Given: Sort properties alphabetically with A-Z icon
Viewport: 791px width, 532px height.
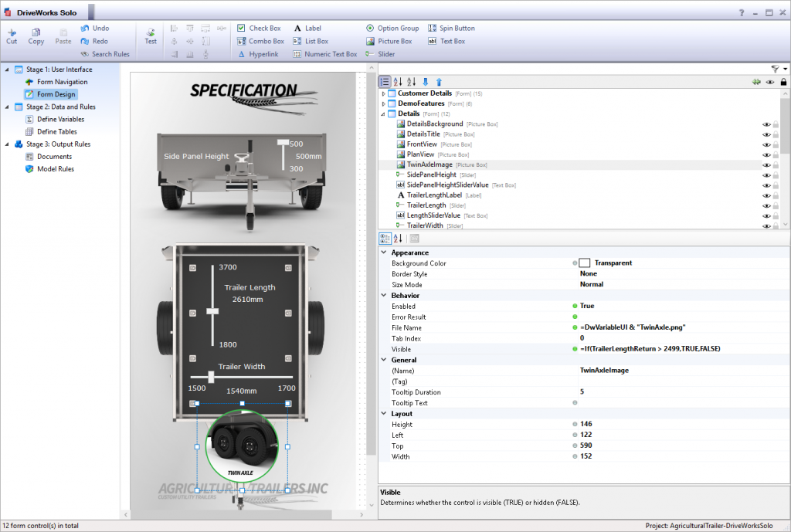Looking at the screenshot, I should [398, 239].
